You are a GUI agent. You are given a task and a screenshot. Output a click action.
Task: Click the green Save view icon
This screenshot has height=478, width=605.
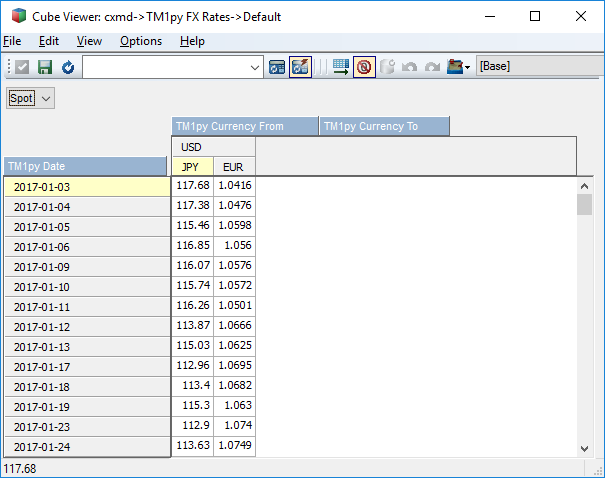tap(44, 67)
